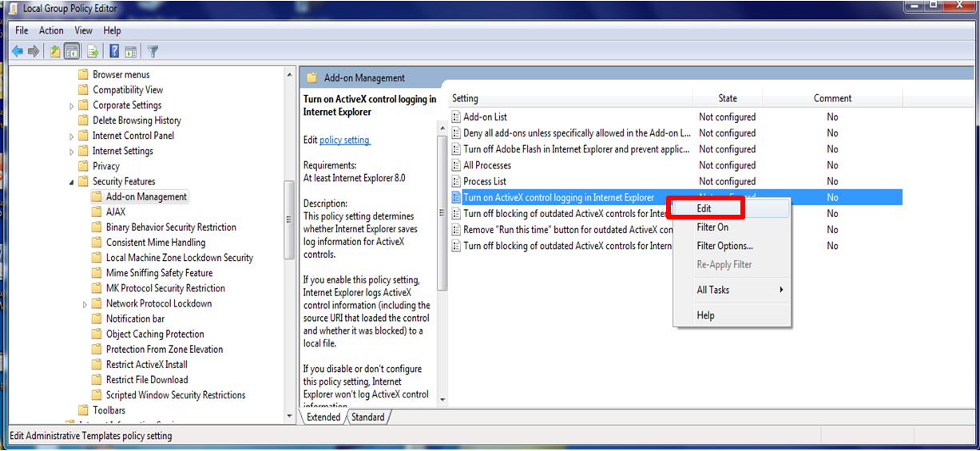This screenshot has height=451, width=980.
Task: Sort by the Setting column header
Action: (x=570, y=98)
